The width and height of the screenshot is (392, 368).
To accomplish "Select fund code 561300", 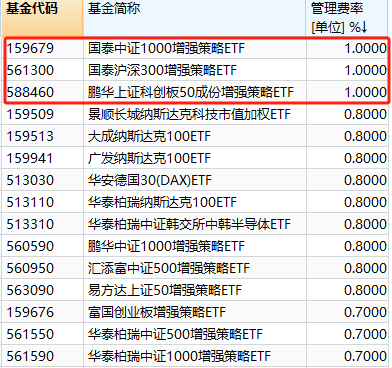I will pos(30,70).
